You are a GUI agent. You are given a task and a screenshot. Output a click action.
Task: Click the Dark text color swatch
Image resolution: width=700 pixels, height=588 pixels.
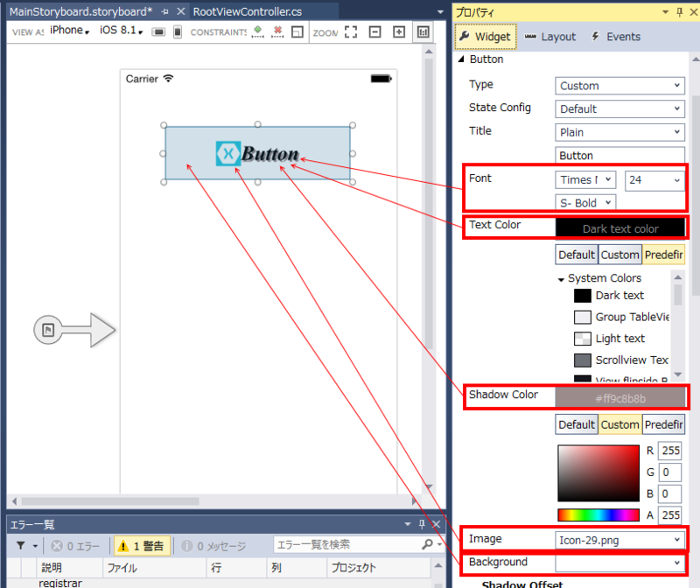(x=620, y=228)
